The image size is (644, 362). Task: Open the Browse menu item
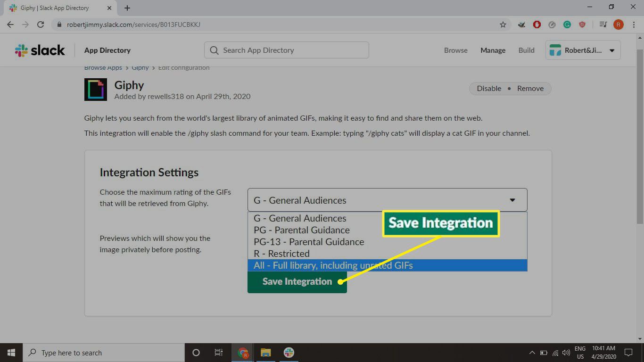point(456,50)
